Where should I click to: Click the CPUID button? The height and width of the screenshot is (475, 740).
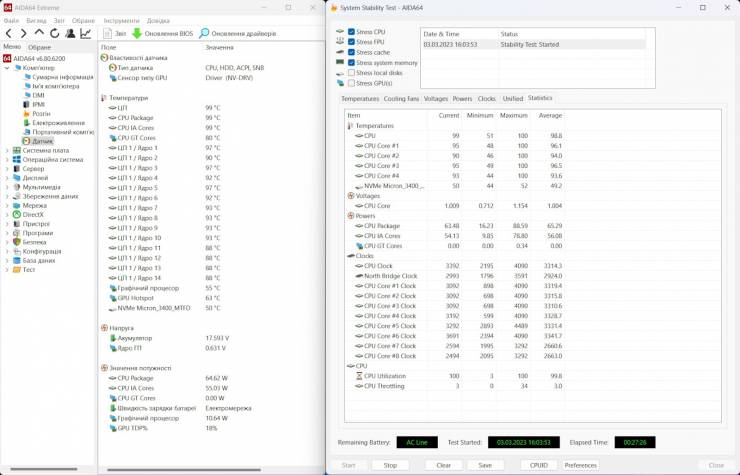tap(538, 465)
